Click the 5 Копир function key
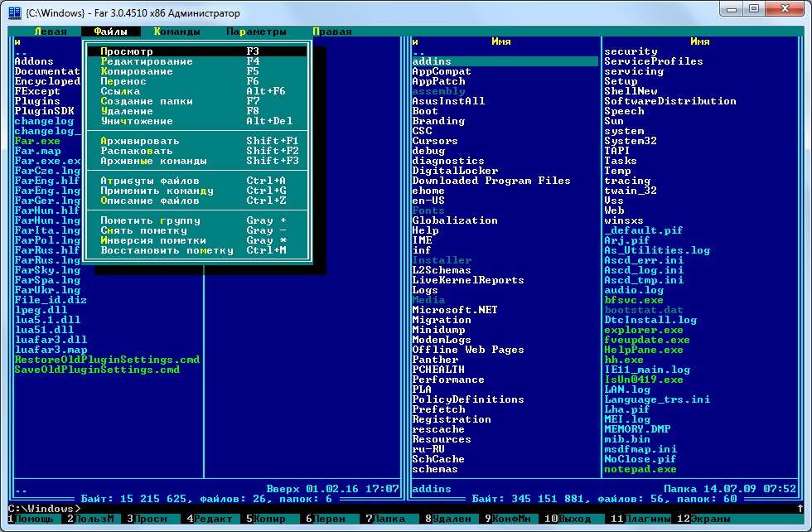This screenshot has height=532, width=812. click(x=269, y=519)
